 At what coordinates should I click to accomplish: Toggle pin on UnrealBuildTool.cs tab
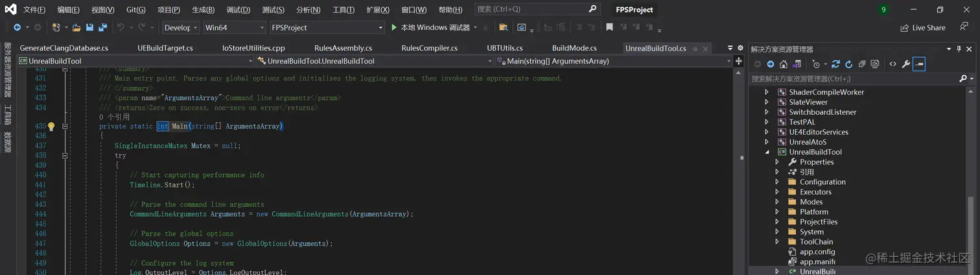point(695,49)
